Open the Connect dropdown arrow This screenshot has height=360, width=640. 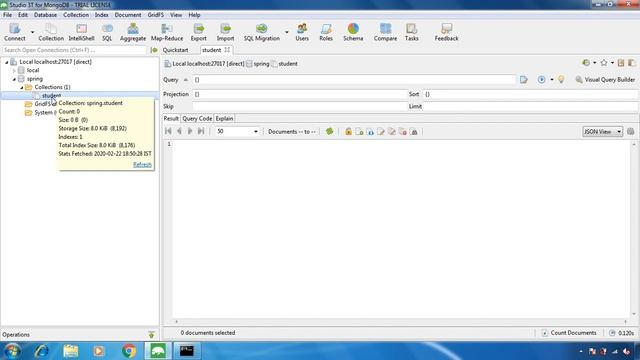[33, 32]
